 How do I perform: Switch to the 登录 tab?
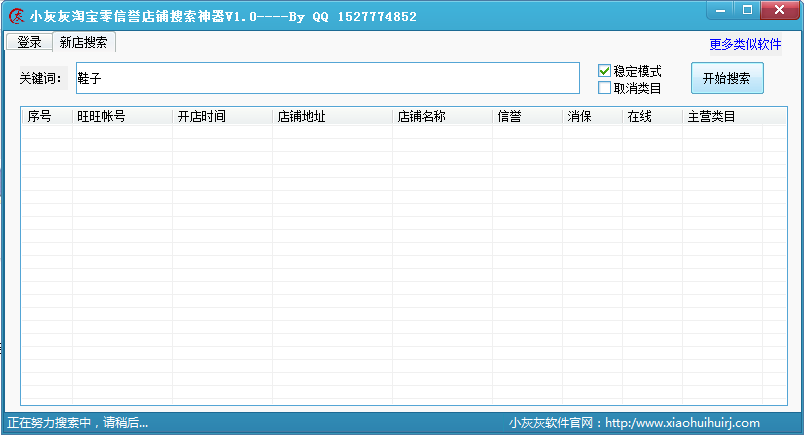click(29, 42)
